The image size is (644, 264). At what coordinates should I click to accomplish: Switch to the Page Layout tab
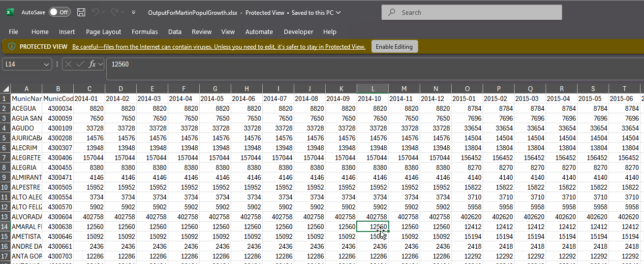pyautogui.click(x=103, y=32)
